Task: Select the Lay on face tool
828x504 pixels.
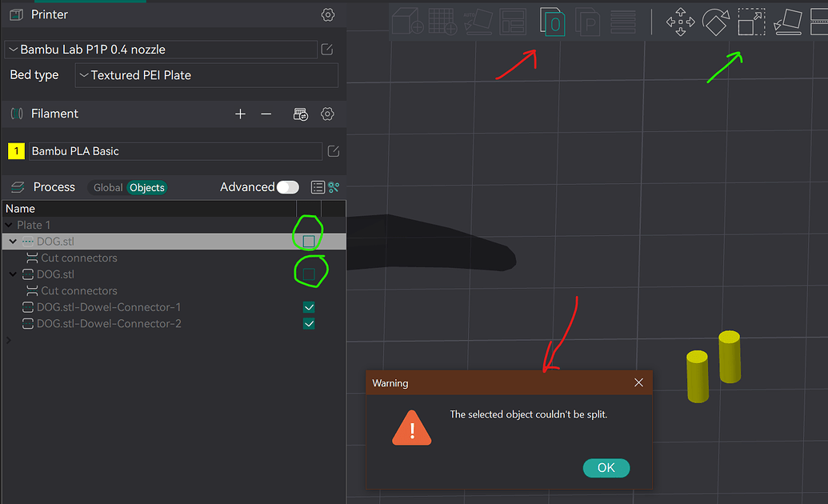Action: (788, 22)
